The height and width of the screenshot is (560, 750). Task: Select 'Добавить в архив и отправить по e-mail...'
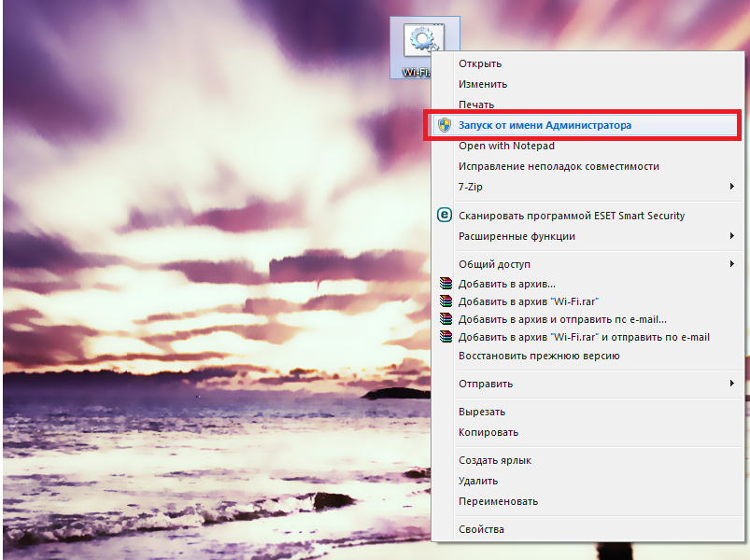pyautogui.click(x=587, y=319)
